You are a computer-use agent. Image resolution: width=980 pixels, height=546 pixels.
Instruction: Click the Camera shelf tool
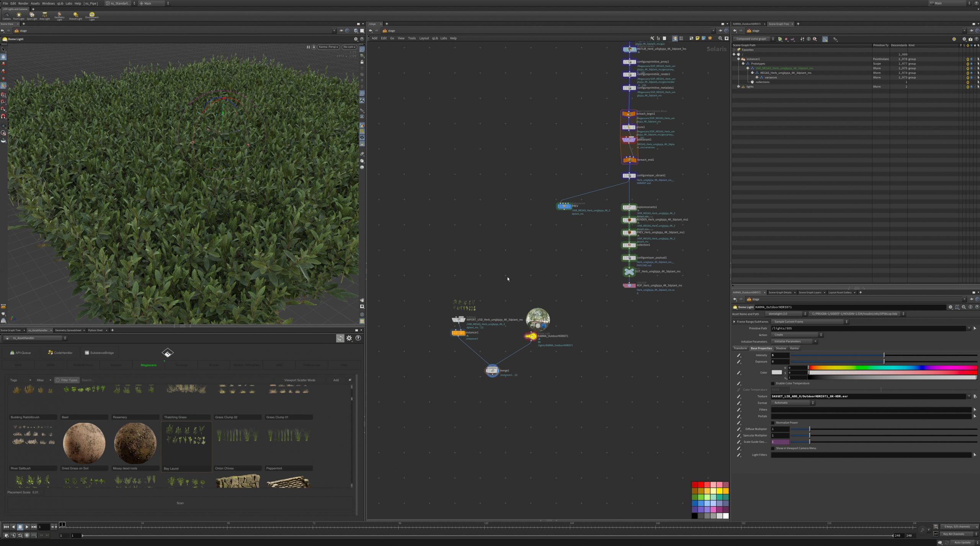coord(7,15)
